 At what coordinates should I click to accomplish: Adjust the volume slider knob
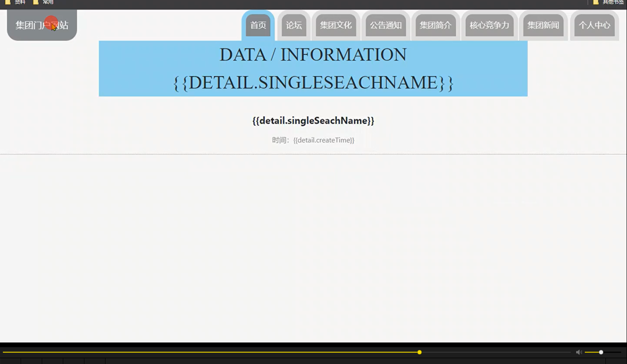coord(601,352)
